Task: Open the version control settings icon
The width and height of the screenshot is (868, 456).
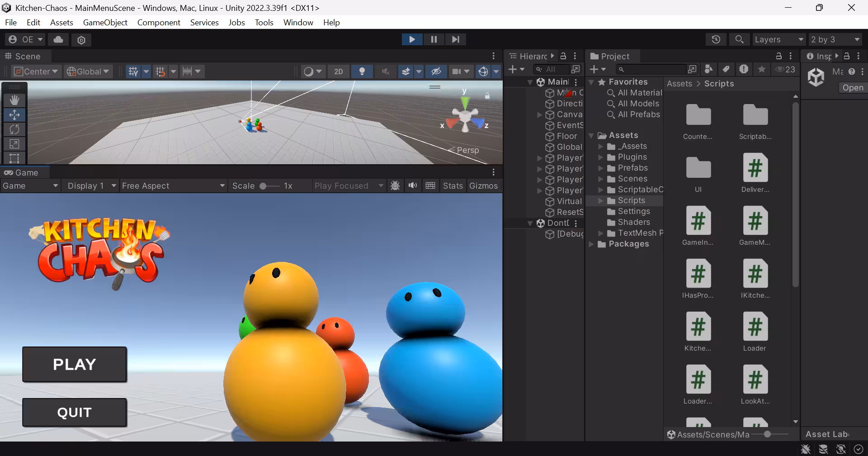Action: (81, 40)
